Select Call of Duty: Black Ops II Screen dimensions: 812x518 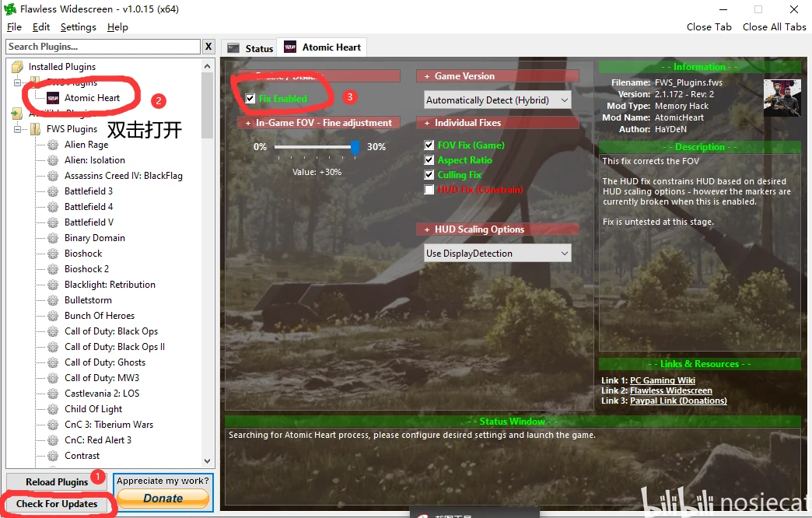pos(114,347)
